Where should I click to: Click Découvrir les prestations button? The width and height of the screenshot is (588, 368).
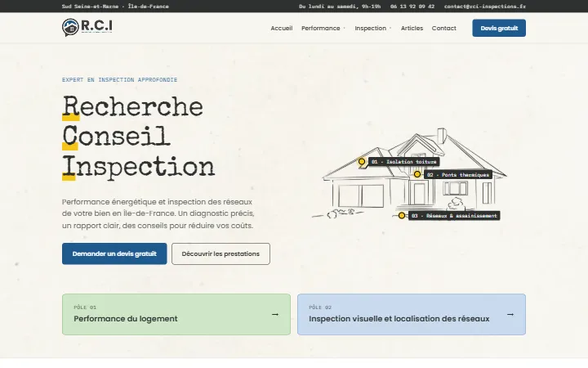click(x=220, y=254)
